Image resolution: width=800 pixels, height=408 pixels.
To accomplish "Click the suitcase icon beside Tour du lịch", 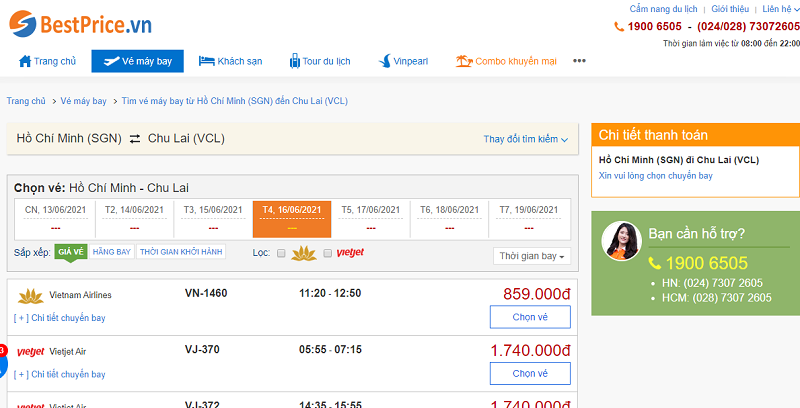I will 295,61.
